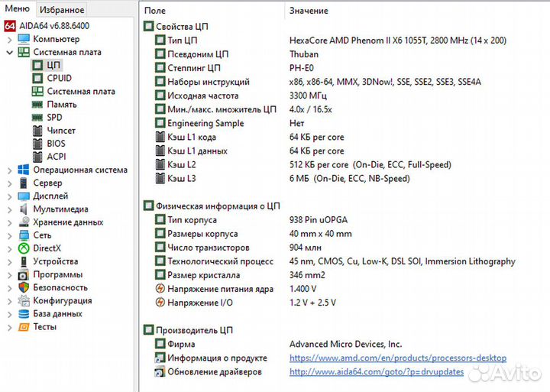Image resolution: width=550 pixels, height=392 pixels.
Task: Click the Тесты benchmark icon
Action: (24, 327)
